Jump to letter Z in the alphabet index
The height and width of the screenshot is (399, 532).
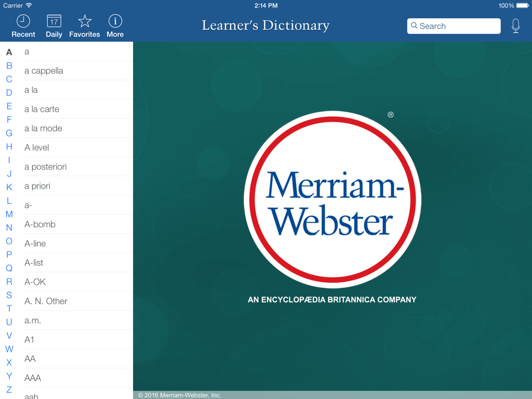pyautogui.click(x=9, y=389)
